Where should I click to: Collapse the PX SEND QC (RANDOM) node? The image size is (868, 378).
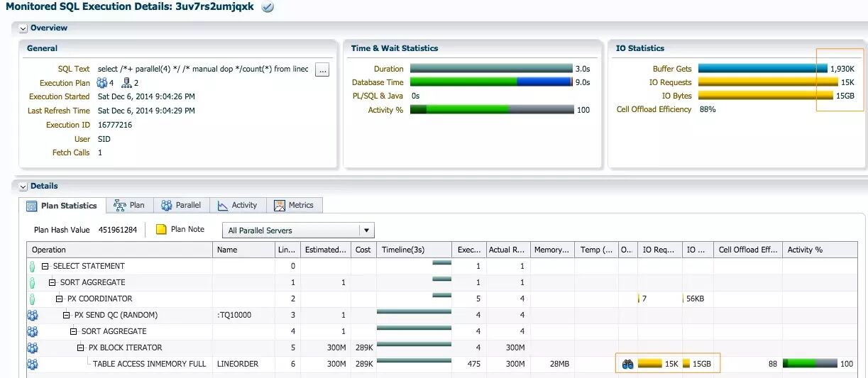point(67,316)
